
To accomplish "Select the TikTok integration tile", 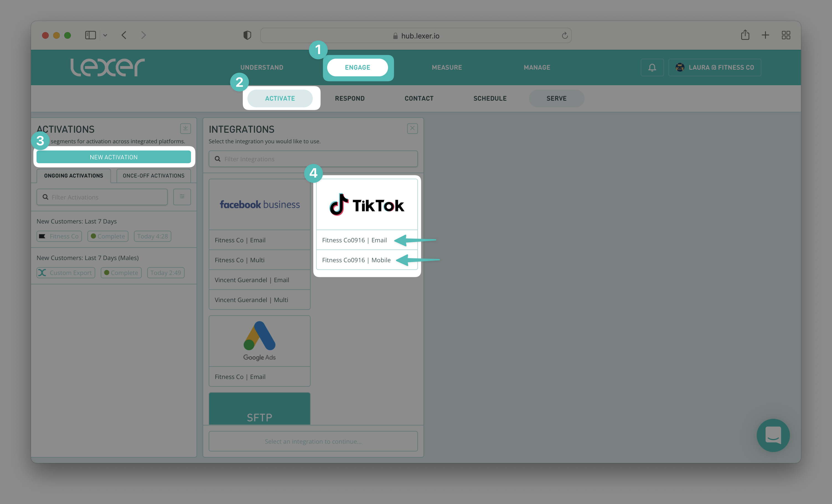I will coord(367,205).
